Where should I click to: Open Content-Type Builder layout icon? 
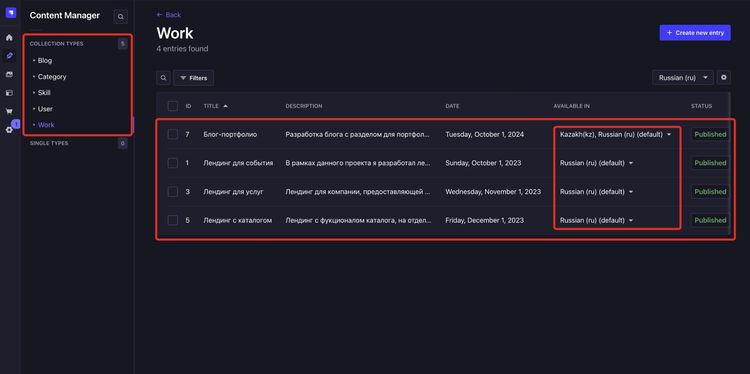(x=9, y=93)
